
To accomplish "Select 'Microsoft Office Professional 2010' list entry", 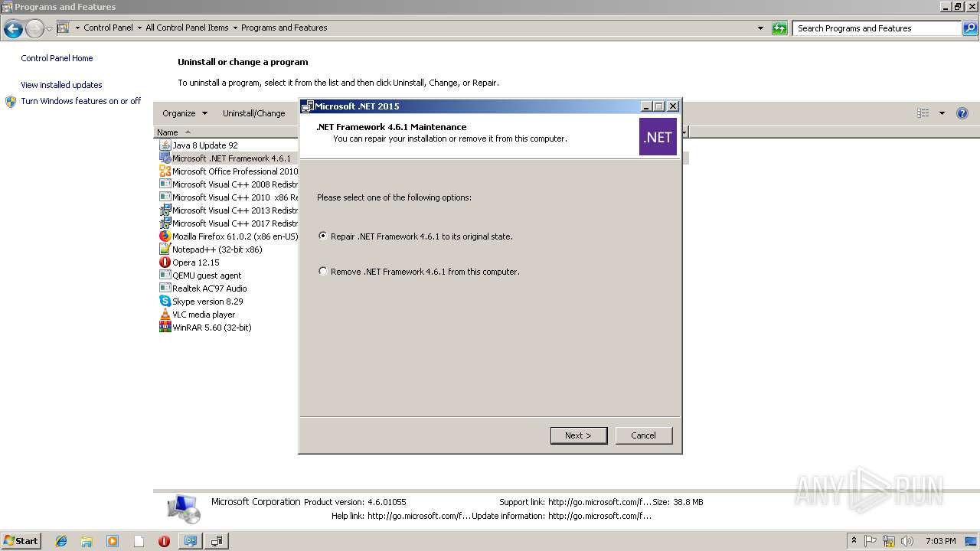I will pyautogui.click(x=235, y=171).
